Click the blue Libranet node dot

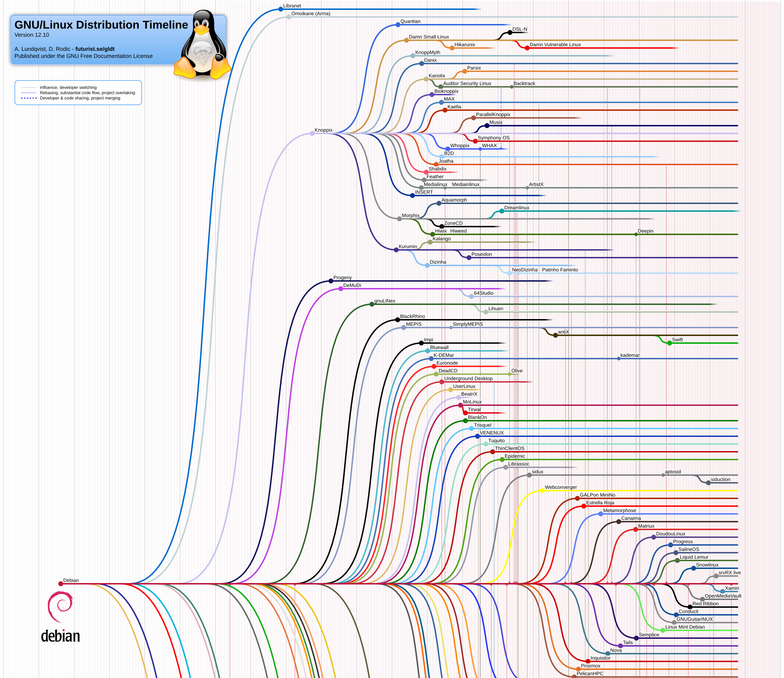[280, 9]
